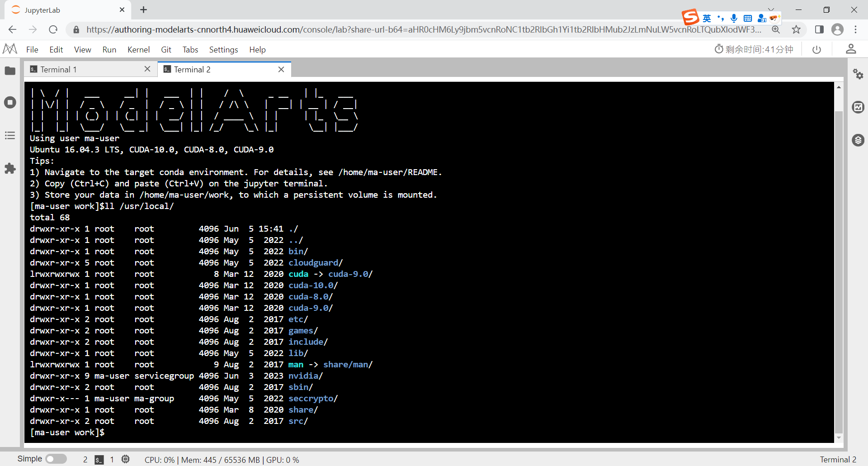Open the Git menu

click(x=166, y=49)
